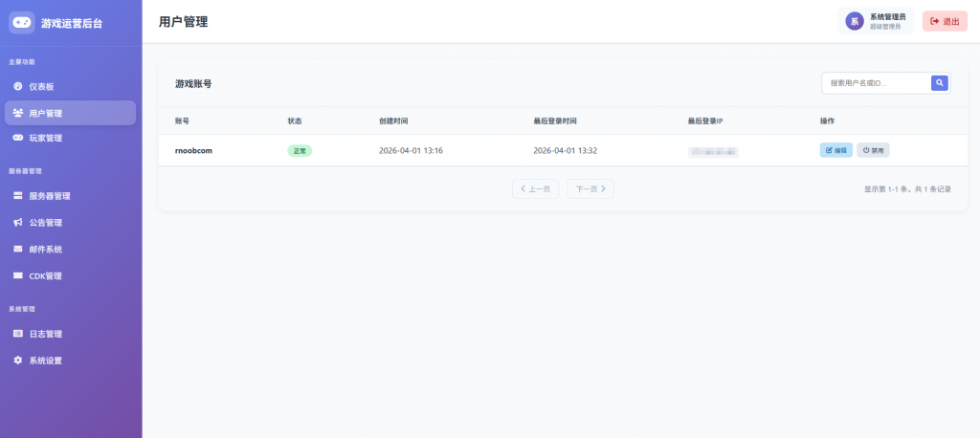Screen dimensions: 980x438
Task: Go to 玩家管理 page
Action: pyautogui.click(x=45, y=139)
